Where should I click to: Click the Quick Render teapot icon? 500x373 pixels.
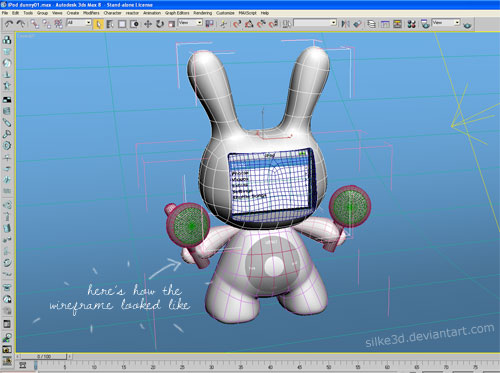(x=467, y=25)
